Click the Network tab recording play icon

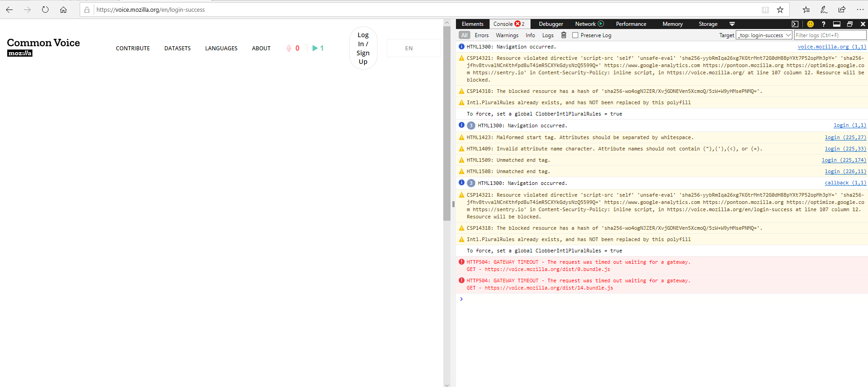601,24
